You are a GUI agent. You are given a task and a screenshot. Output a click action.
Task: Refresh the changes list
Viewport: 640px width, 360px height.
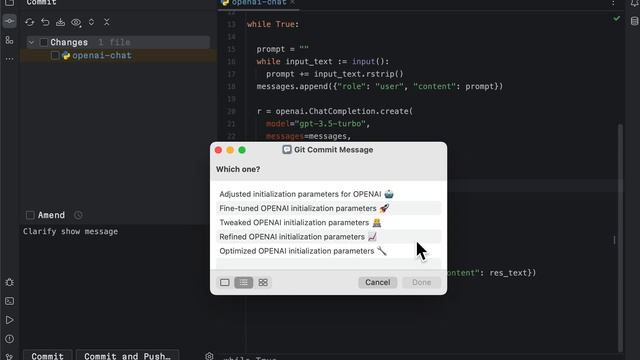coord(29,22)
